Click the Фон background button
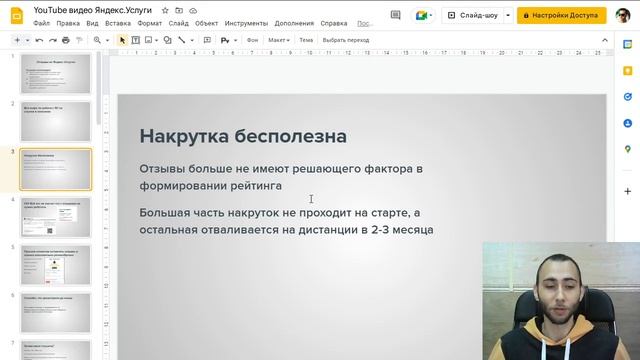The height and width of the screenshot is (360, 640). 252,40
